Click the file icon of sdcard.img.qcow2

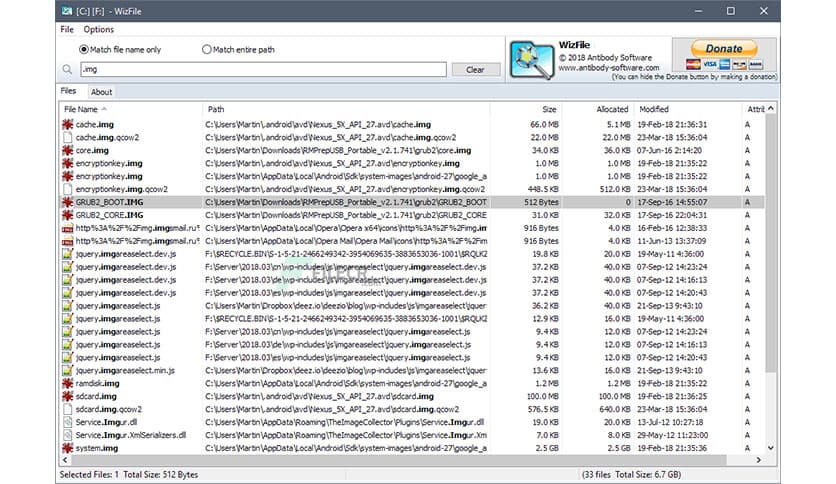67,409
